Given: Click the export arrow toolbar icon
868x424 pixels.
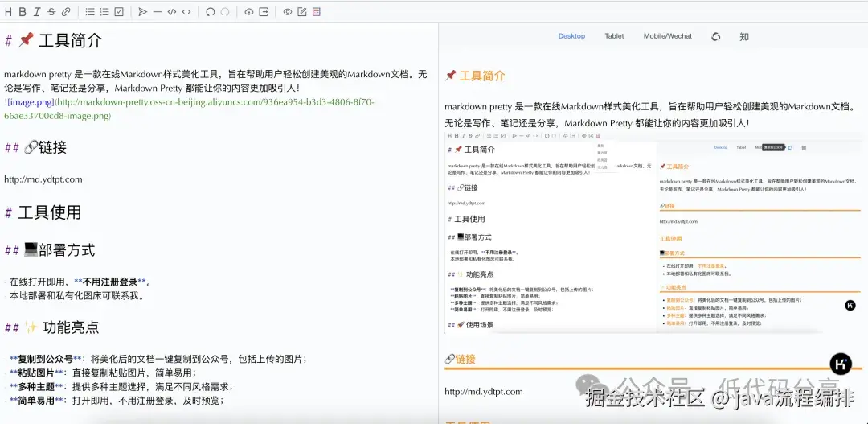Looking at the screenshot, I should pyautogui.click(x=264, y=11).
